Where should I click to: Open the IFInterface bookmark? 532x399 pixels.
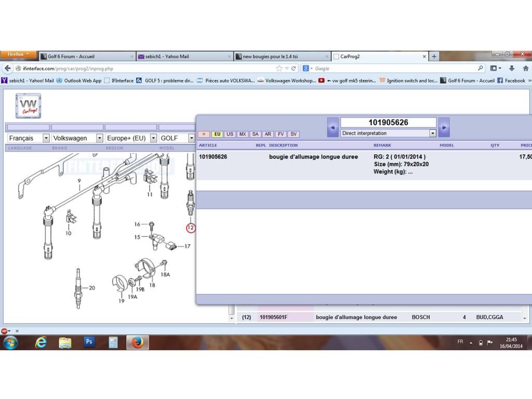(119, 81)
